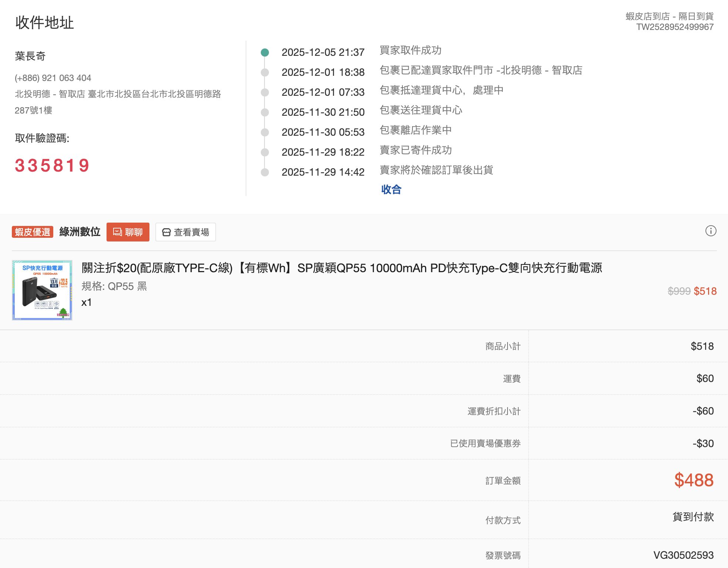The image size is (728, 568).
Task: Click pickup verification code 335819
Action: tap(52, 166)
